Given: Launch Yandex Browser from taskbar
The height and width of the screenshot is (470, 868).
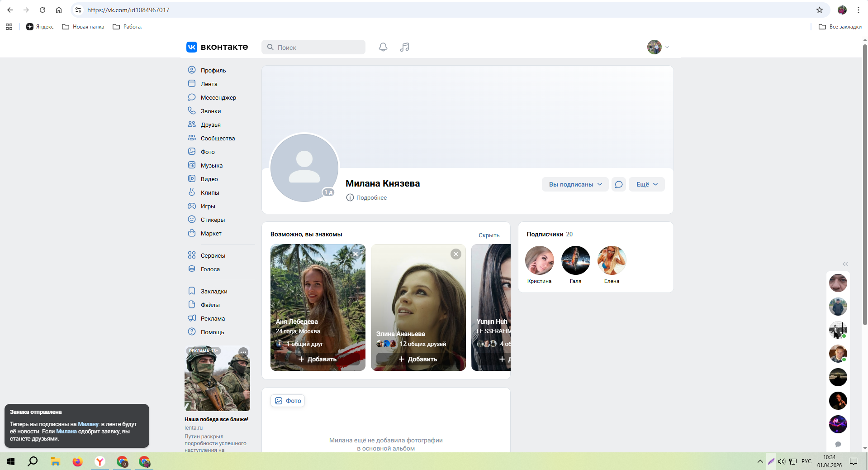Looking at the screenshot, I should [x=100, y=461].
